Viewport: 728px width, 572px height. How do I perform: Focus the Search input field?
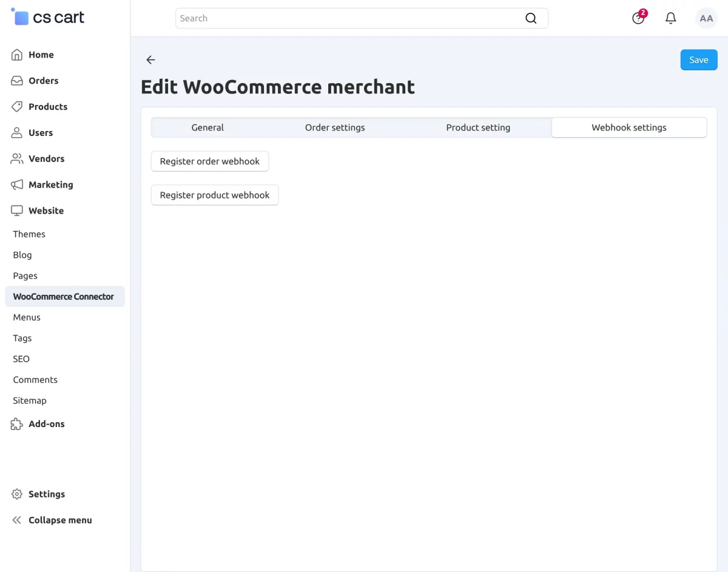(x=362, y=18)
